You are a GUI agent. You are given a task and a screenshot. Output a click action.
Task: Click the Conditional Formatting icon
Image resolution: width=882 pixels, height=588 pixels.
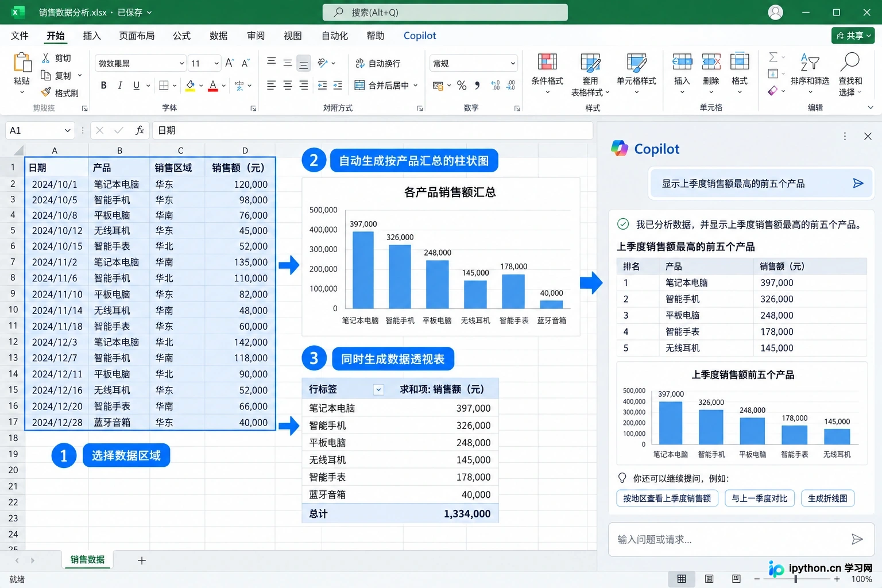point(547,62)
